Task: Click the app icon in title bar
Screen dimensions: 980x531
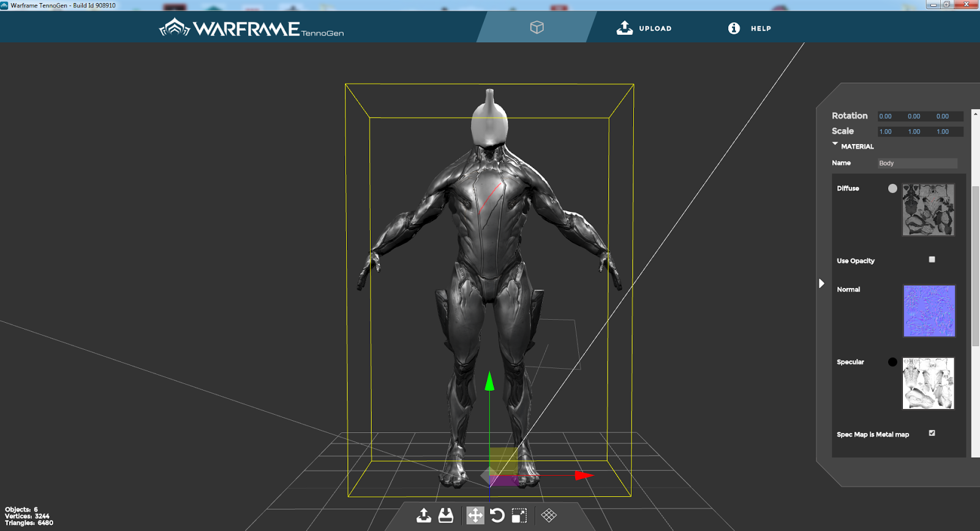Action: point(4,5)
